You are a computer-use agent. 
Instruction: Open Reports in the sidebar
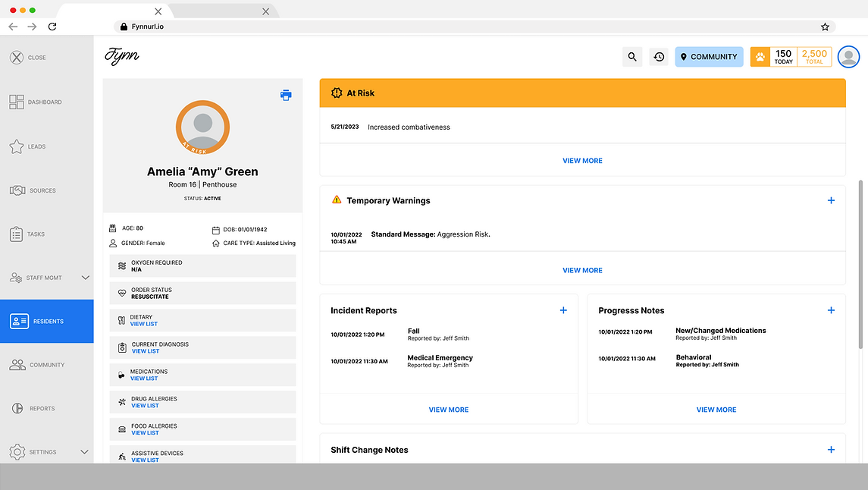pyautogui.click(x=33, y=409)
